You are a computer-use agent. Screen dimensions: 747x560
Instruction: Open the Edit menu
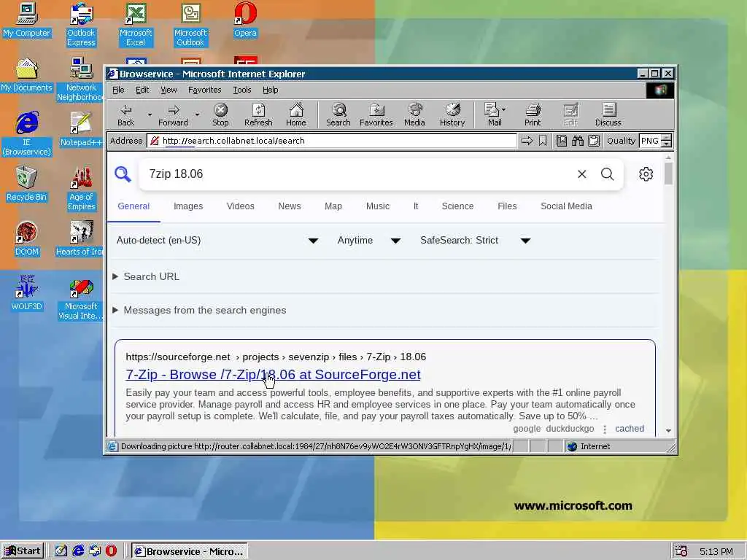[x=142, y=90]
